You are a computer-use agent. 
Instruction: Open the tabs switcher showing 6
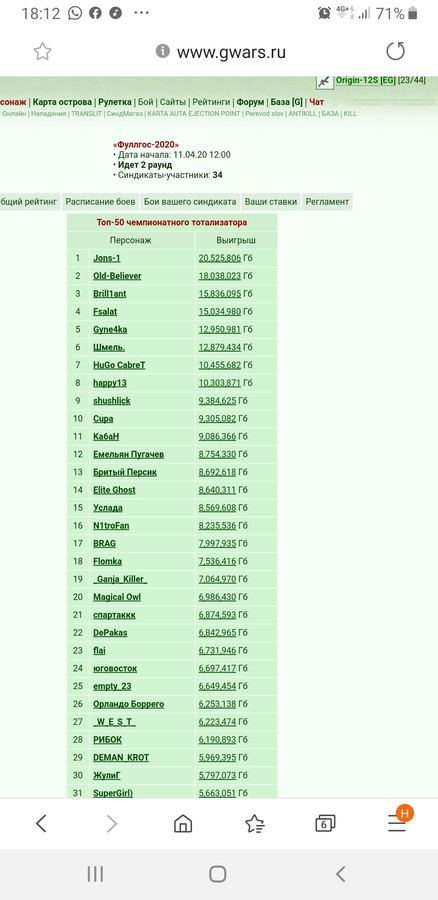(325, 824)
